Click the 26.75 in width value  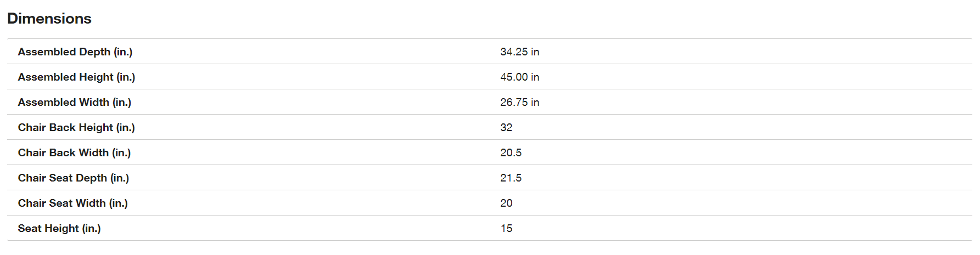point(519,102)
